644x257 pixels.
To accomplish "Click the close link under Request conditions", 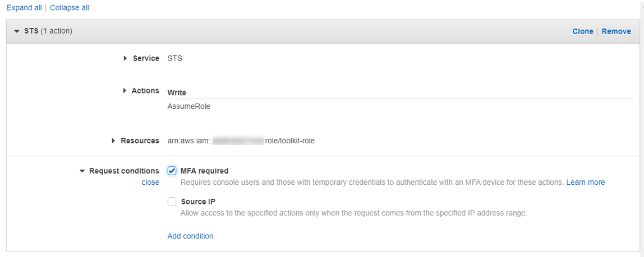I will [x=150, y=183].
